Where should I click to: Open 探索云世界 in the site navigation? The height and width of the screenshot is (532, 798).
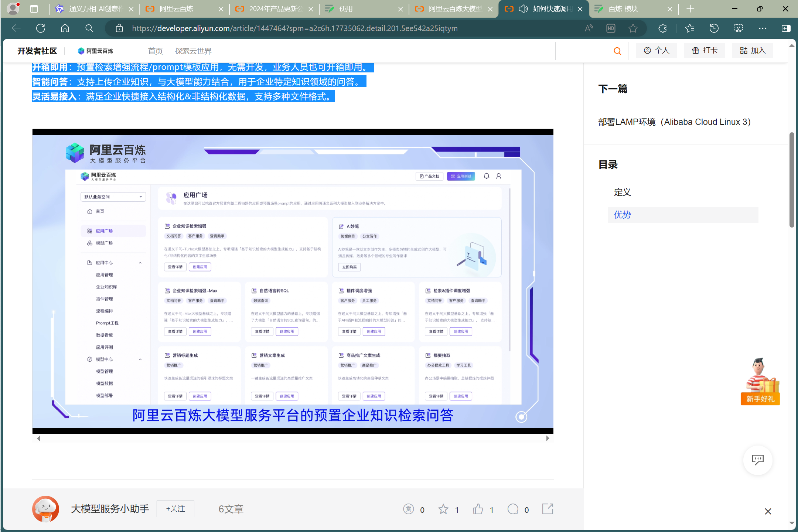pos(193,51)
